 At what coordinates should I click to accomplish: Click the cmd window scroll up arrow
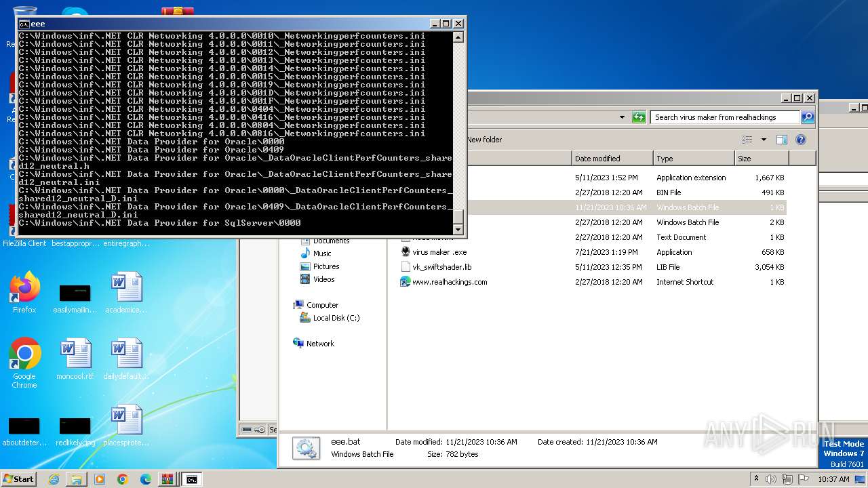coord(458,37)
